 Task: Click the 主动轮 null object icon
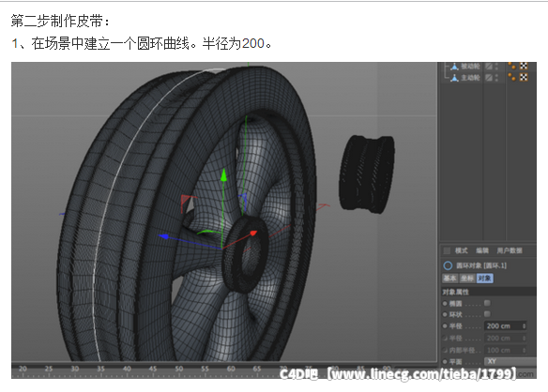coord(454,78)
